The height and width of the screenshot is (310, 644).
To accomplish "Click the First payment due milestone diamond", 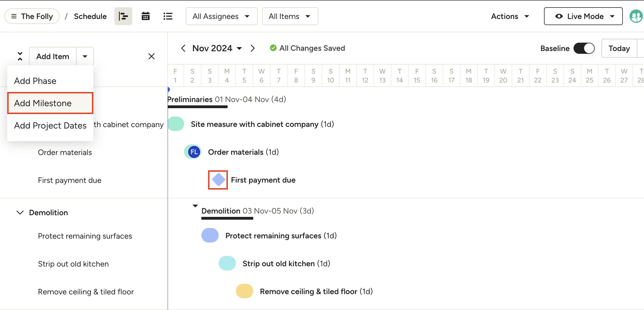I will pos(218,180).
